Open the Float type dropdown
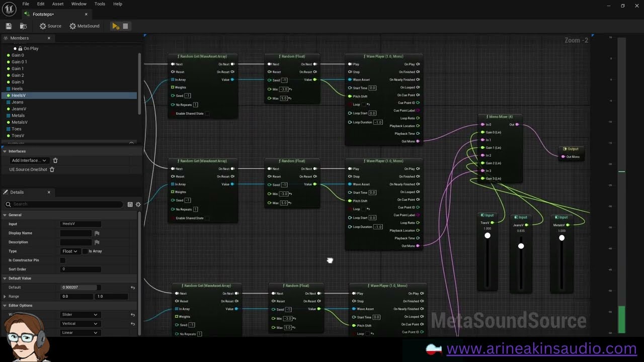Viewport: 644px width, 362px height. [70, 251]
